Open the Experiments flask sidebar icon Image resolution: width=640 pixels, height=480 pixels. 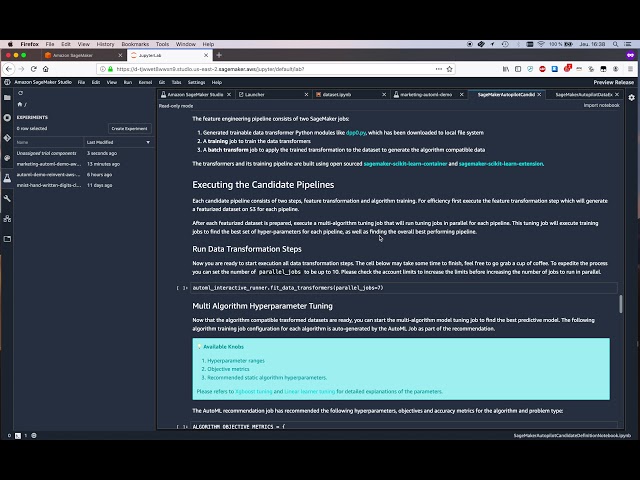point(7,178)
